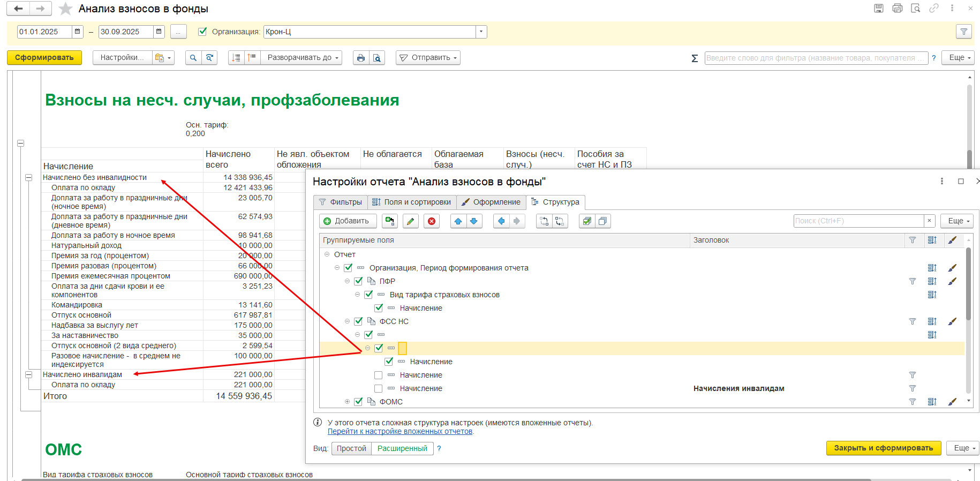Click the Поиск field in the settings dialog
The image size is (980, 481).
[x=858, y=221]
